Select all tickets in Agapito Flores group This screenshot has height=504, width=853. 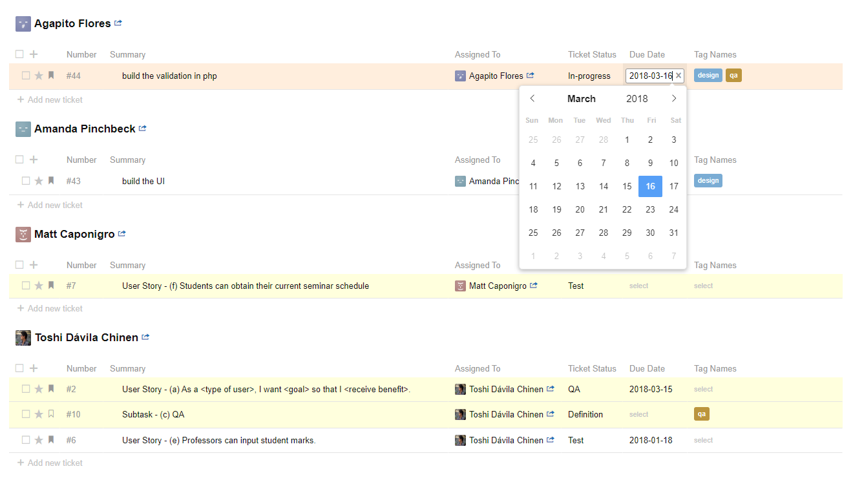19,54
